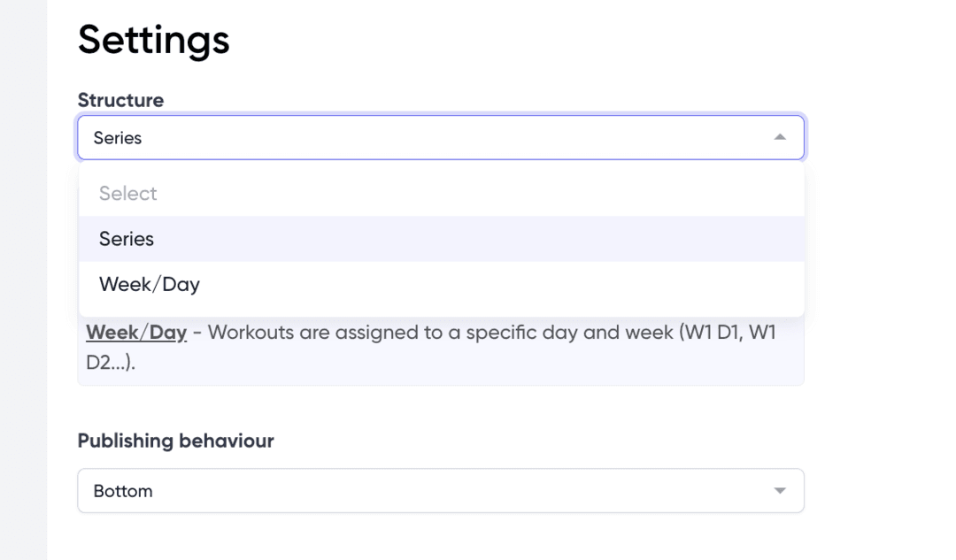Click blank area below the Bottom dropdown

click(x=440, y=538)
